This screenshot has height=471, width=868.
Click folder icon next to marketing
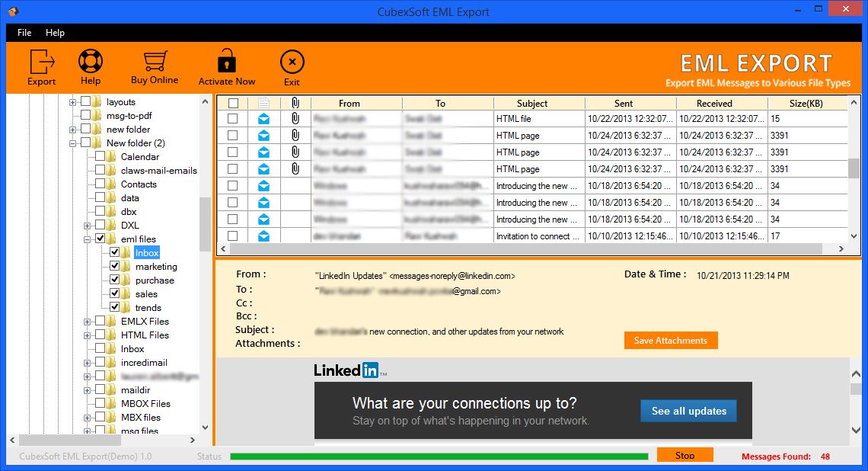(x=126, y=267)
